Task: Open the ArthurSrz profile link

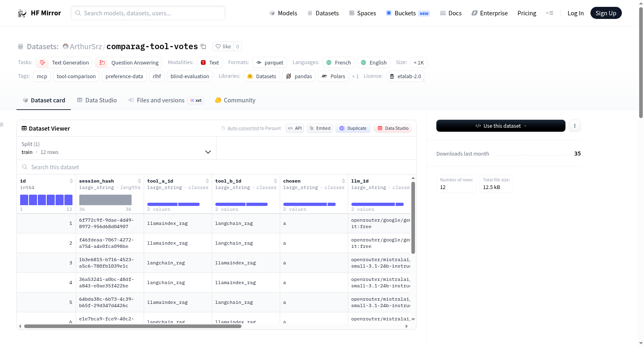Action: click(x=86, y=46)
